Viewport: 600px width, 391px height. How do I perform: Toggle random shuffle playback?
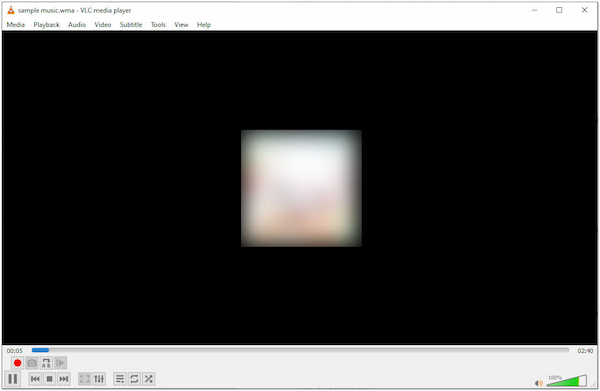click(148, 379)
